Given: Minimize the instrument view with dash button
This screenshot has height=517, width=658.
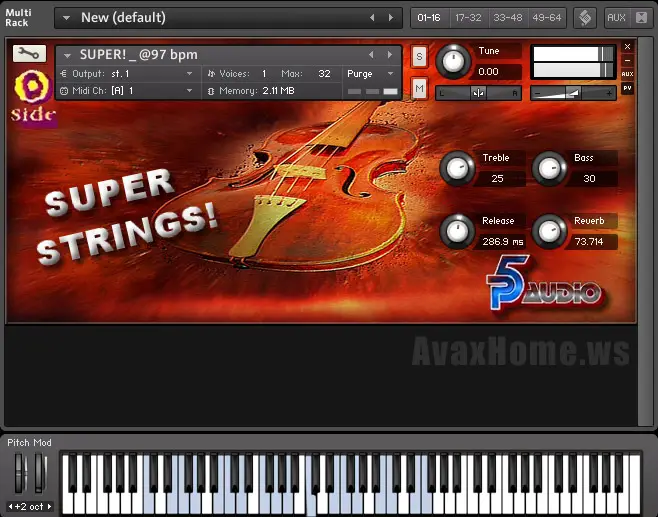Looking at the screenshot, I should [x=627, y=60].
